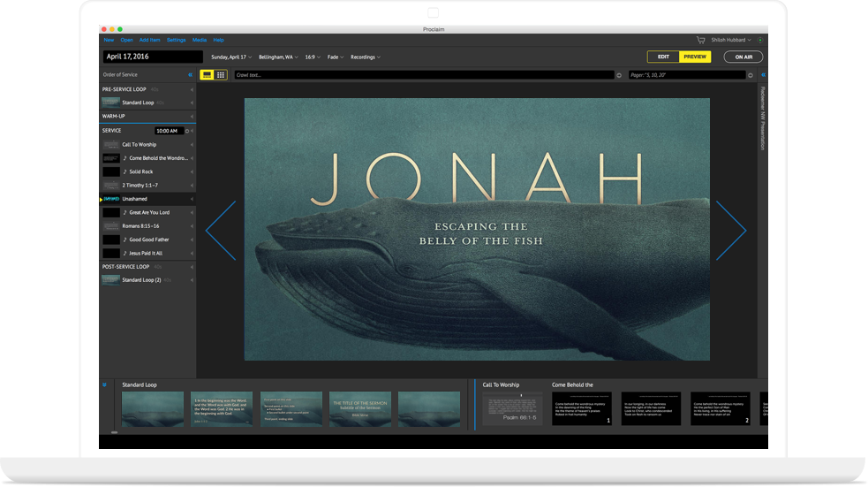Open the Settings menu

176,40
